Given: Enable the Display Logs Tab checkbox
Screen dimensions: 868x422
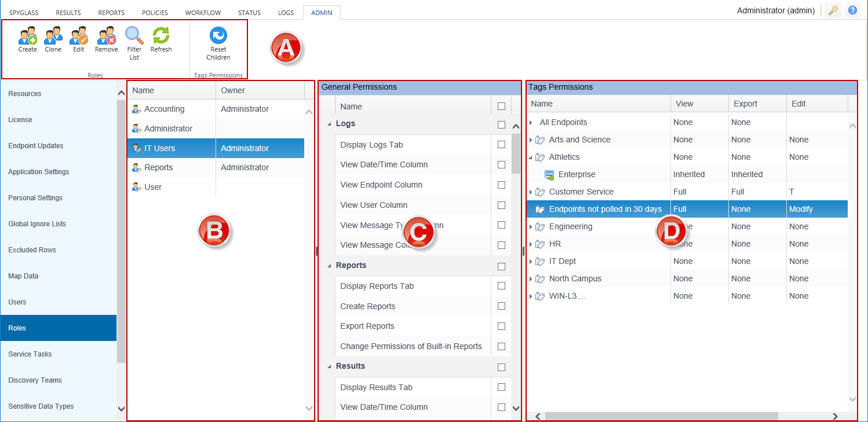Looking at the screenshot, I should tap(501, 145).
